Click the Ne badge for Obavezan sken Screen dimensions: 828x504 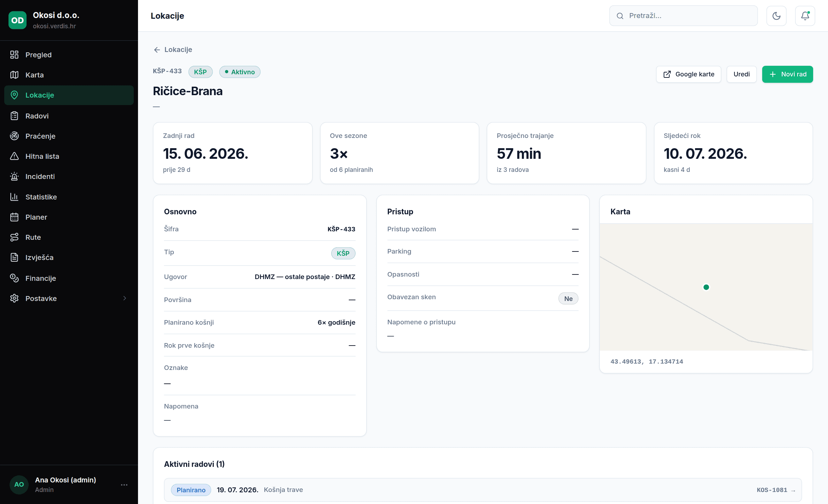tap(568, 299)
